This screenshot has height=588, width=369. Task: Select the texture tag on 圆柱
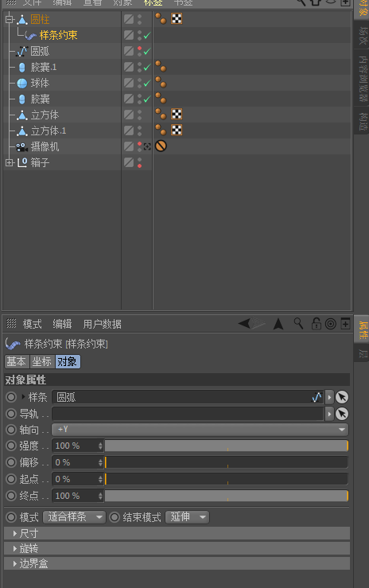(x=177, y=18)
